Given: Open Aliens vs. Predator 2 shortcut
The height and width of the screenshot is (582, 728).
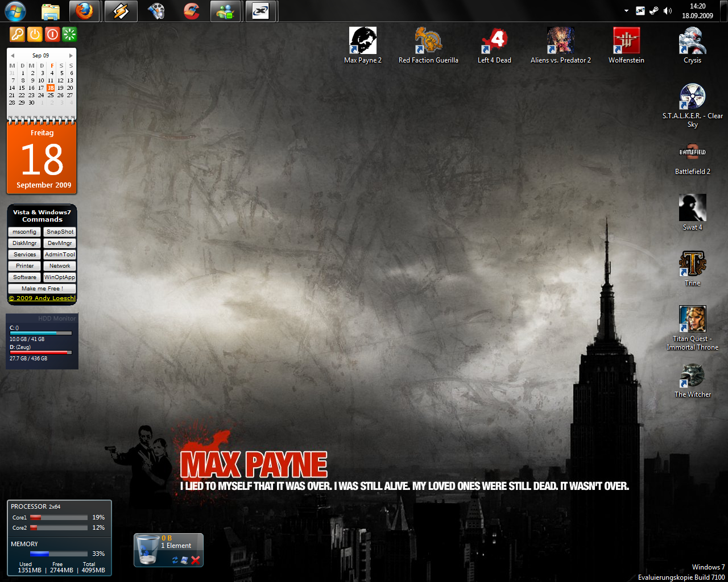Looking at the screenshot, I should click(x=561, y=45).
